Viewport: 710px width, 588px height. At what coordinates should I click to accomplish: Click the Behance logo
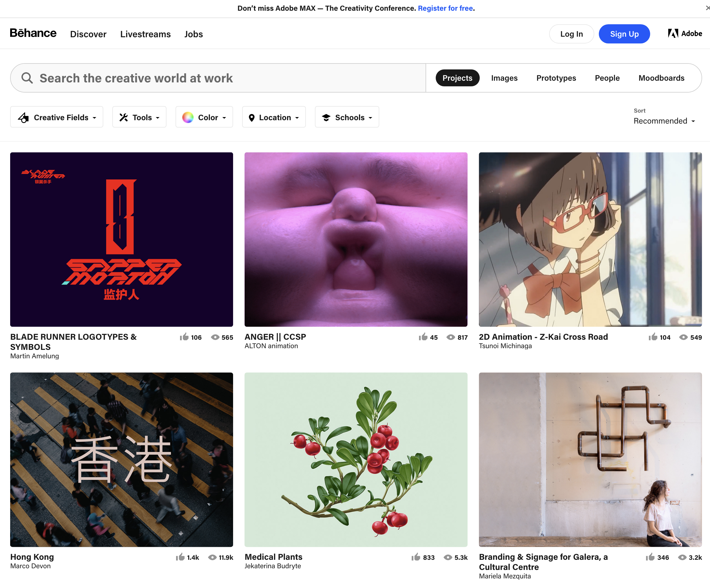(33, 33)
